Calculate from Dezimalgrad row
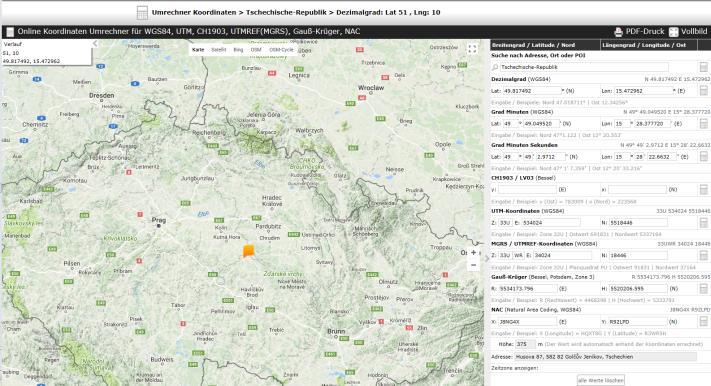This screenshot has width=711, height=386. point(703,91)
